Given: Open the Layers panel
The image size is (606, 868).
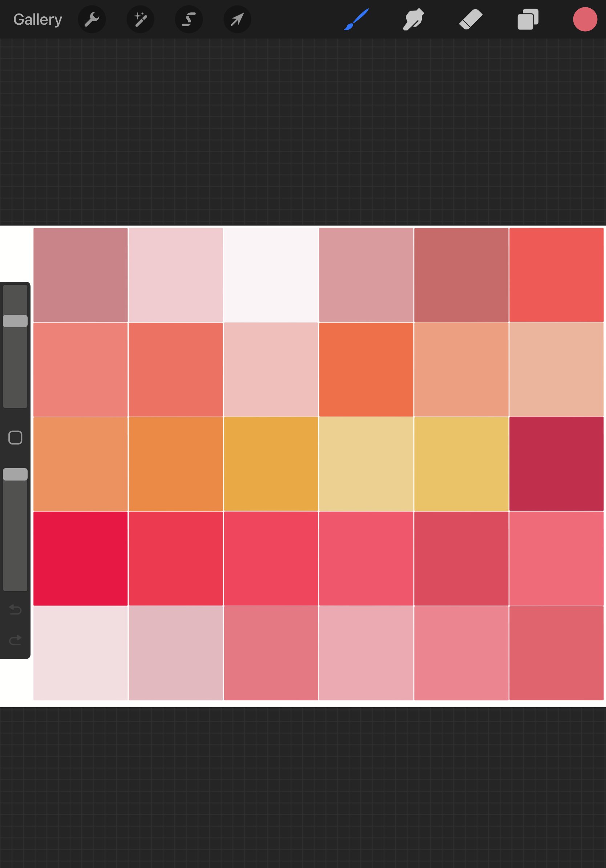Looking at the screenshot, I should [x=528, y=19].
